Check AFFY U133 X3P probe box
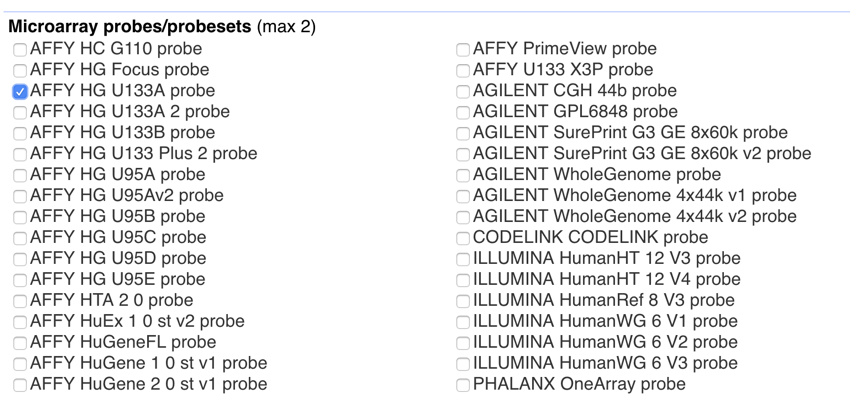 point(463,70)
